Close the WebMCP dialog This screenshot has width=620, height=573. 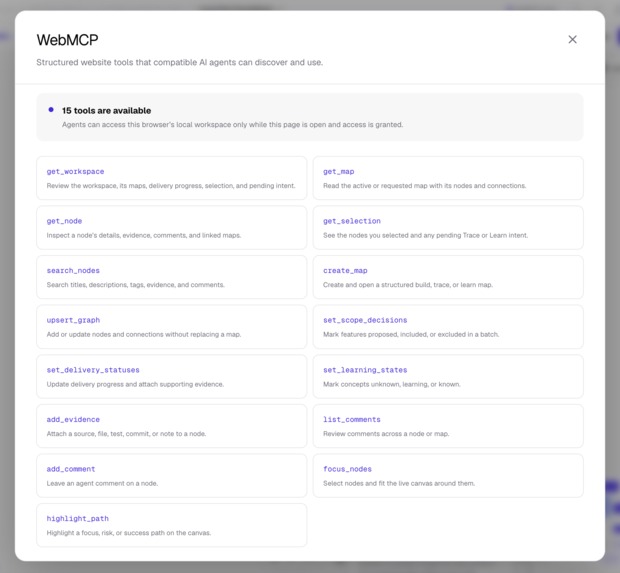click(572, 40)
